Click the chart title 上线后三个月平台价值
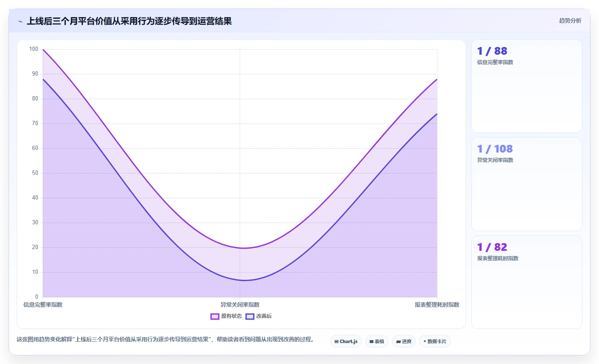This screenshot has width=599, height=364. point(129,21)
